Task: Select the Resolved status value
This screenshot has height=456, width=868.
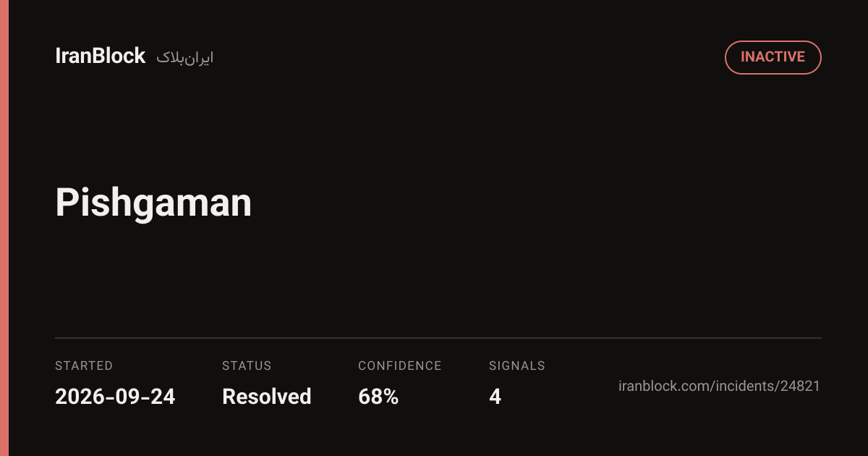Action: [x=267, y=397]
